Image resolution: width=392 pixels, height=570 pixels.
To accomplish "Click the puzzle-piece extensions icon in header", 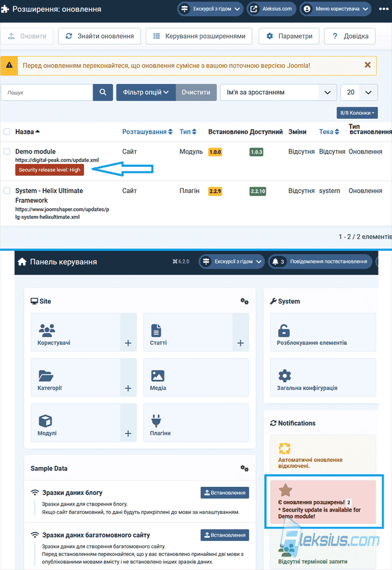I will [4, 9].
